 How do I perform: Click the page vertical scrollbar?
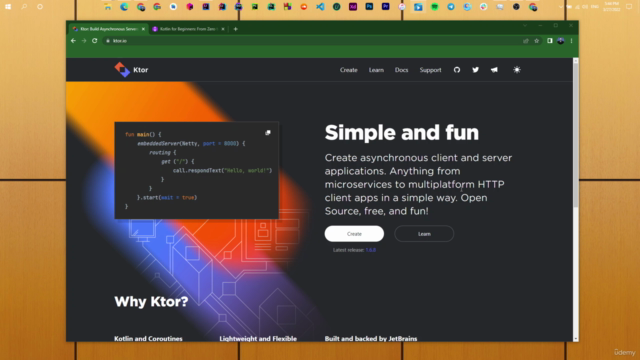(576, 135)
